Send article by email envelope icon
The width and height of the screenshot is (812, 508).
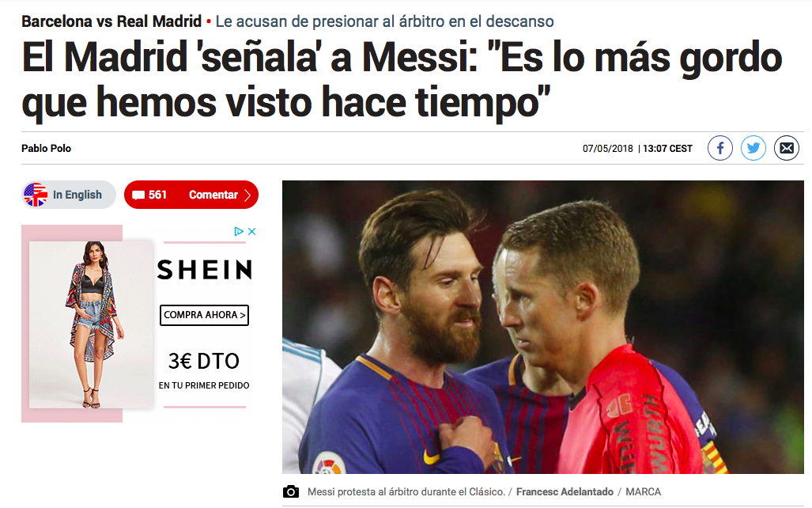pos(786,148)
